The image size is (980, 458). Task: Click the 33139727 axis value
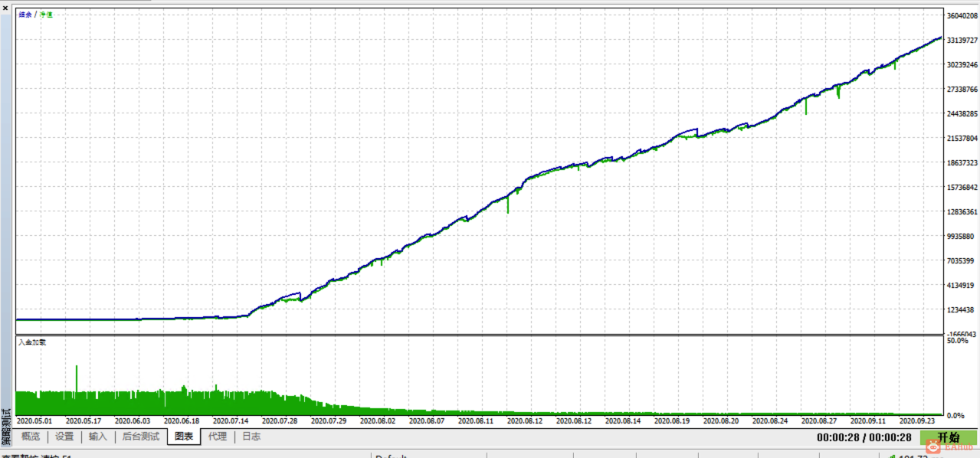coord(962,40)
